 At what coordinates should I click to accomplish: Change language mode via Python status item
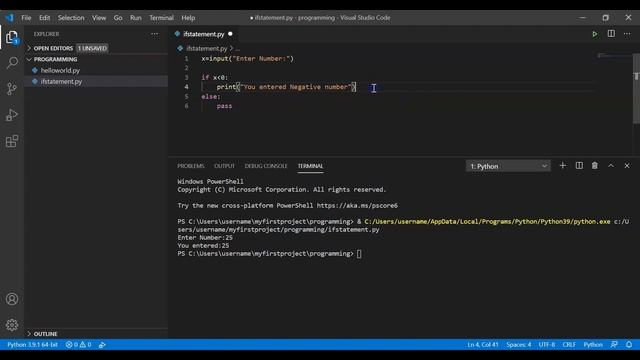(x=593, y=344)
